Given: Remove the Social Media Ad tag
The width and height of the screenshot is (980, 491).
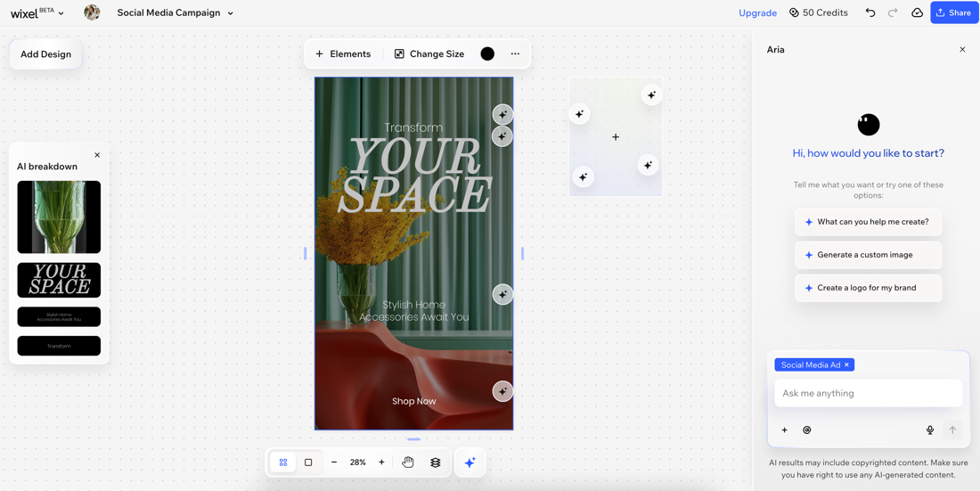Looking at the screenshot, I should 846,364.
